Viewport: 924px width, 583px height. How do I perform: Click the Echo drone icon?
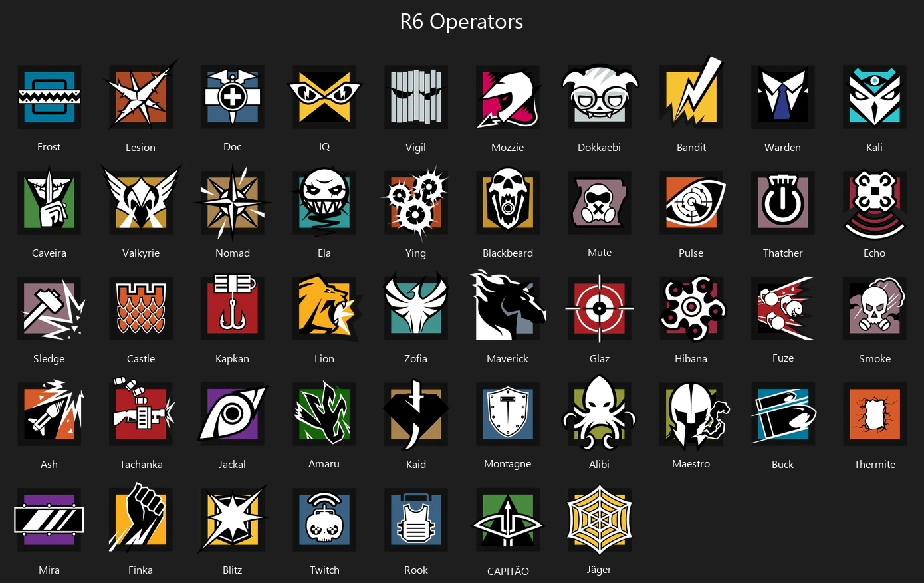pos(875,204)
